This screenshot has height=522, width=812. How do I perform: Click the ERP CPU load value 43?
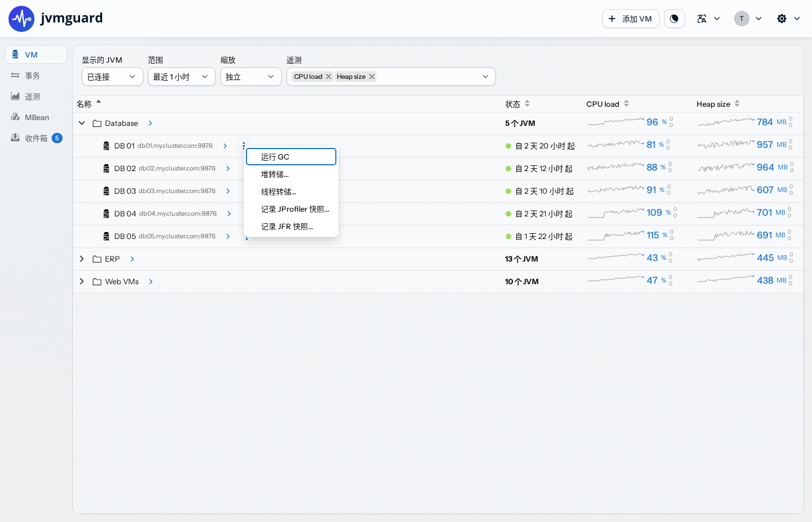[x=652, y=258]
